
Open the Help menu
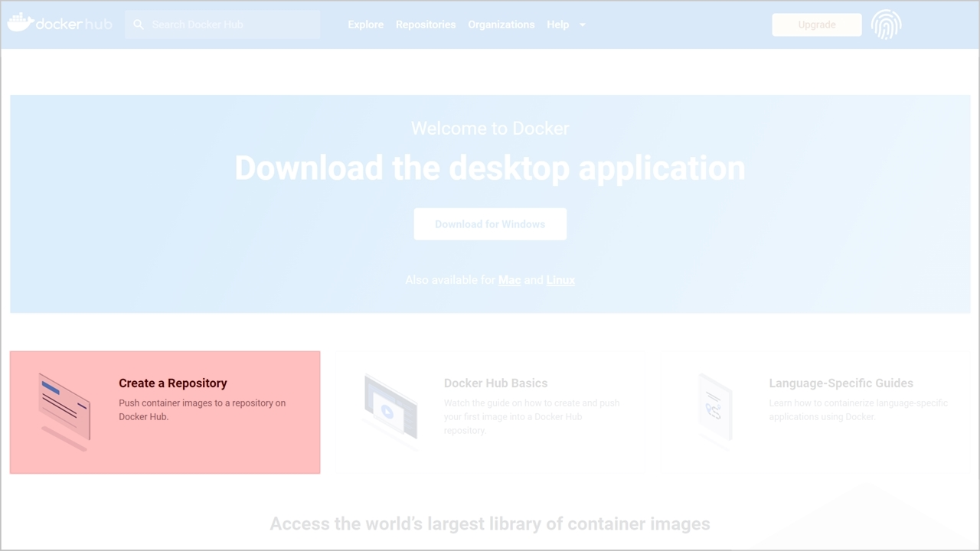point(557,24)
